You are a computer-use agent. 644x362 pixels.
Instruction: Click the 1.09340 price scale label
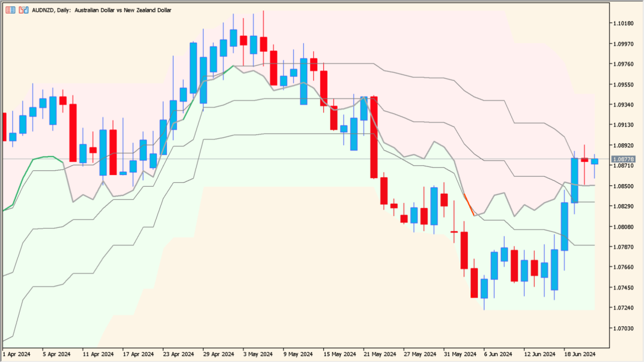[x=623, y=105]
